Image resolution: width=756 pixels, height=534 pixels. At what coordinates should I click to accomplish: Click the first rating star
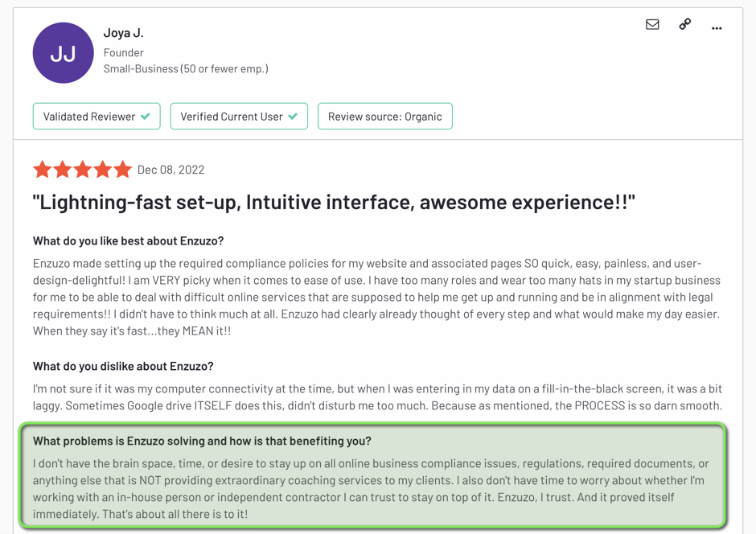pyautogui.click(x=43, y=170)
